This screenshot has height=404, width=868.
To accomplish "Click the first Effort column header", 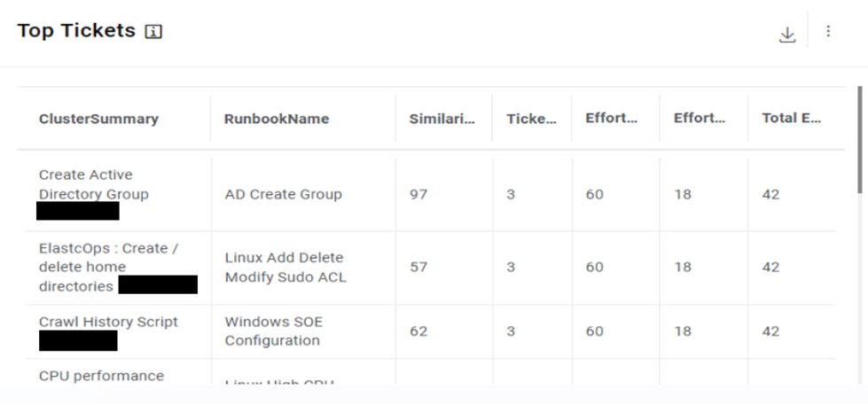I will [x=611, y=119].
